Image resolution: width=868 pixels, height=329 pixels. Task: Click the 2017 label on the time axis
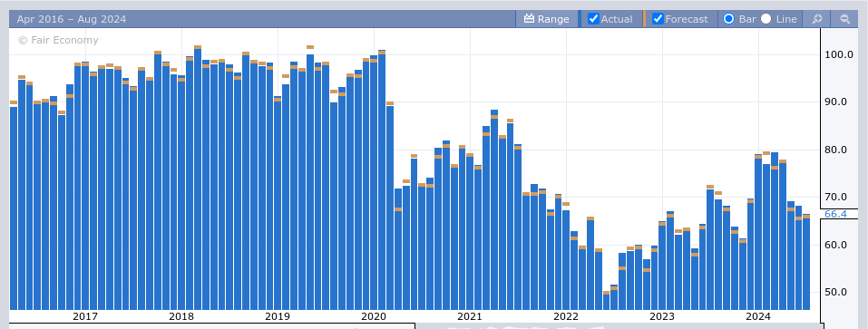pos(85,316)
